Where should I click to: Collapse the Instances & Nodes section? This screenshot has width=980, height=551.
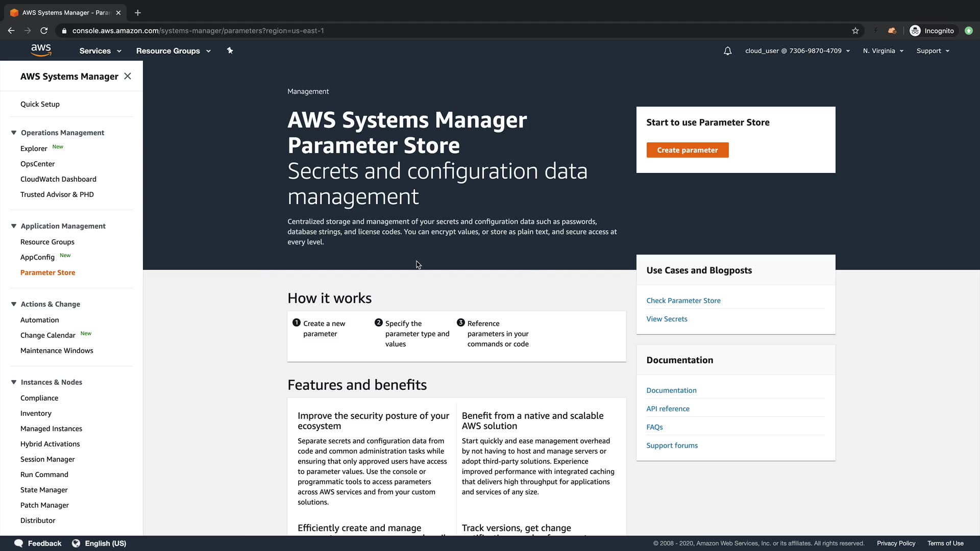[x=14, y=382]
